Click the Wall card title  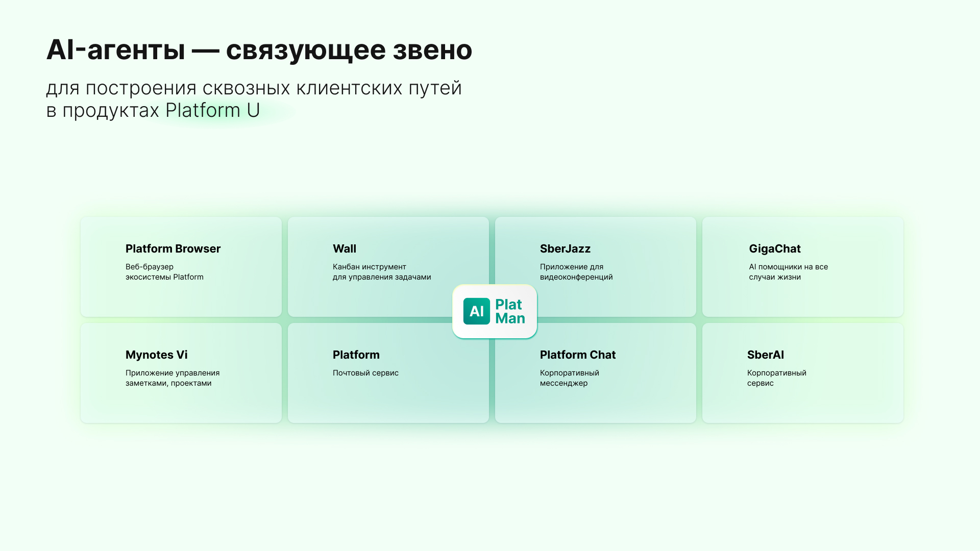click(x=344, y=249)
